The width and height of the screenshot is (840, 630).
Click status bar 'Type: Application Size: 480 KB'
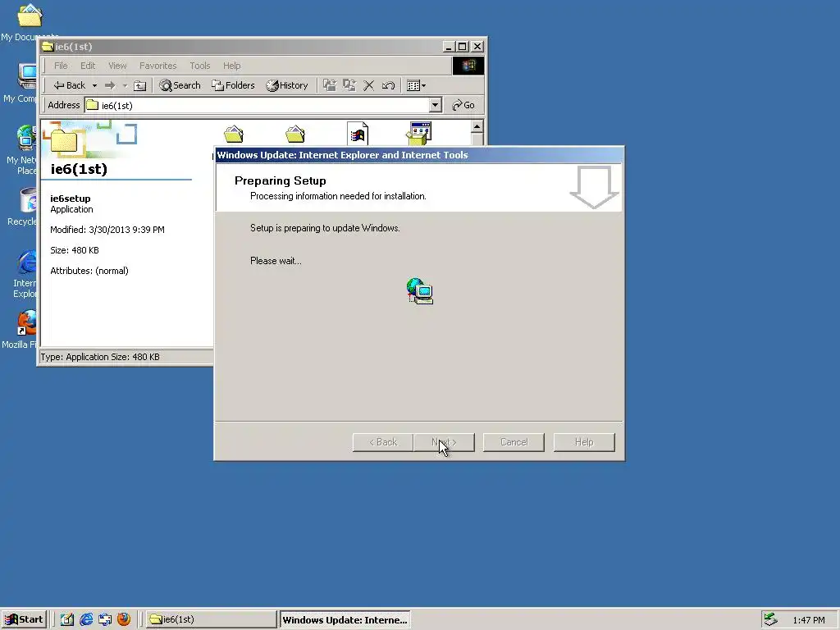click(x=100, y=357)
